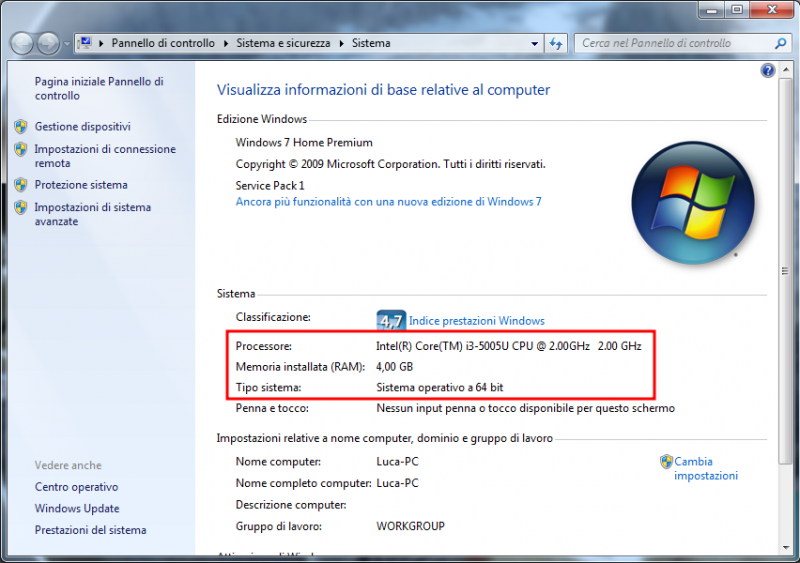
Task: Open Windows Update from Vedere anche
Action: 77,509
